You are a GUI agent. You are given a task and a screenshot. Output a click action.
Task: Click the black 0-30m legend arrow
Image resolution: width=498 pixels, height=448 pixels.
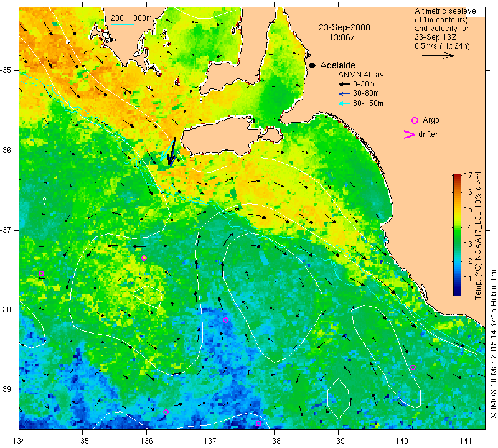tap(344, 84)
